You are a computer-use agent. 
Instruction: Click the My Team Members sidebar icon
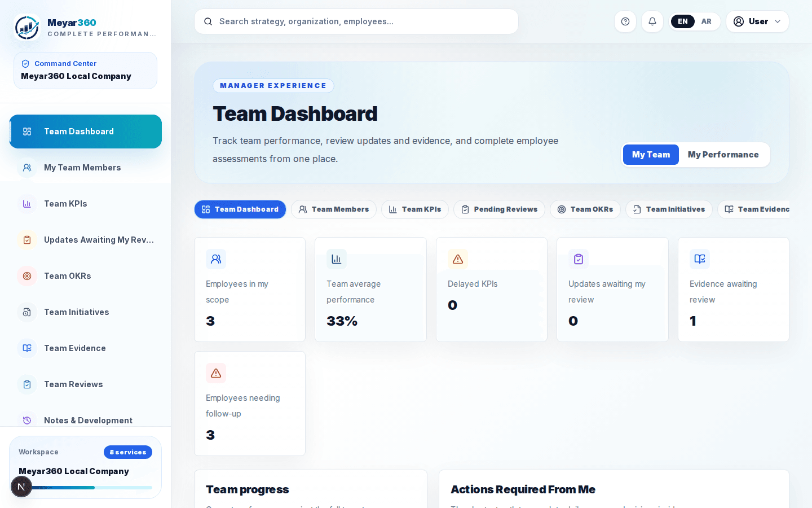[x=27, y=168]
